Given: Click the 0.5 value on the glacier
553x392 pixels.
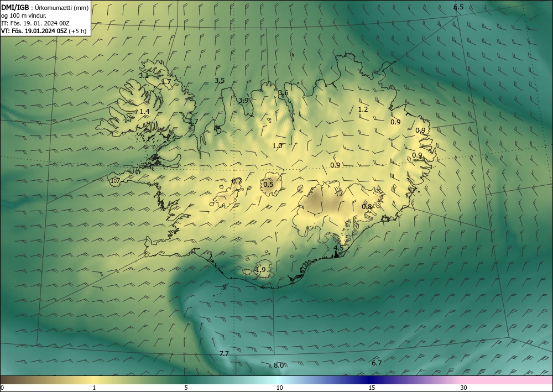Looking at the screenshot, I should tap(268, 185).
